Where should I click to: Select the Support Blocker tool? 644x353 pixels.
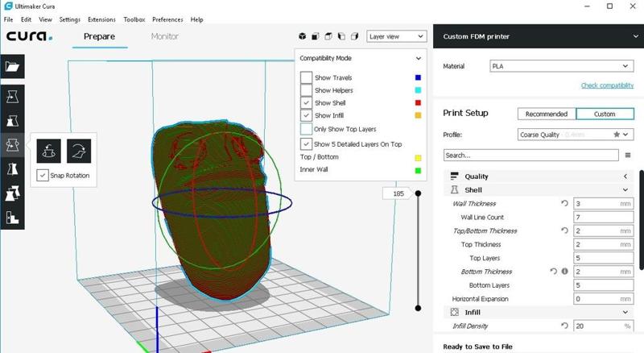point(12,217)
